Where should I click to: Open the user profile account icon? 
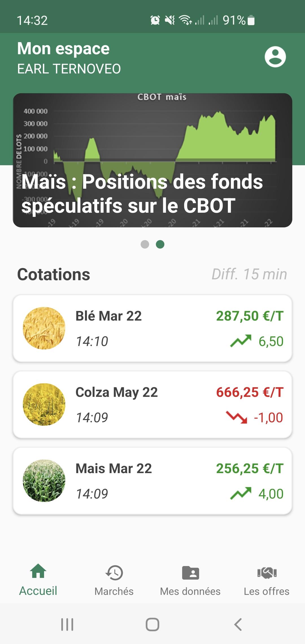coord(275,57)
